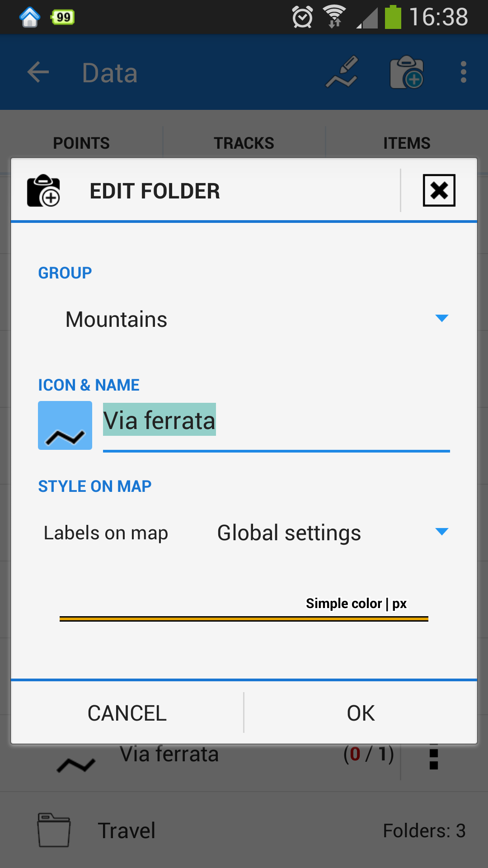Tap the orange line style preview
The width and height of the screenshot is (488, 868).
244,618
